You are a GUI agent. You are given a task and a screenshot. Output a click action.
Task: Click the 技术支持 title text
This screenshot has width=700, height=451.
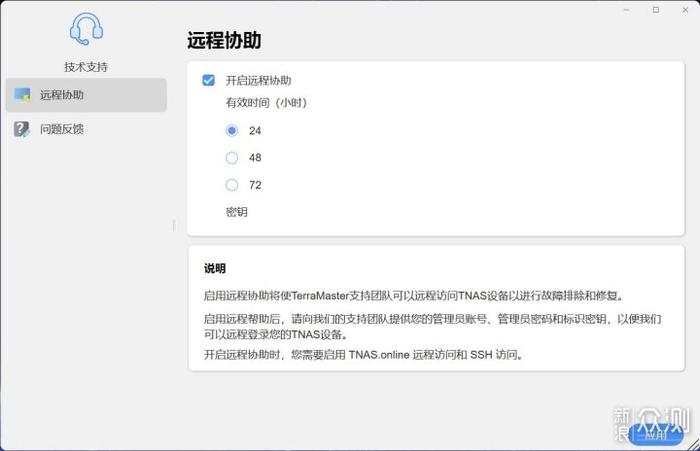pyautogui.click(x=86, y=67)
